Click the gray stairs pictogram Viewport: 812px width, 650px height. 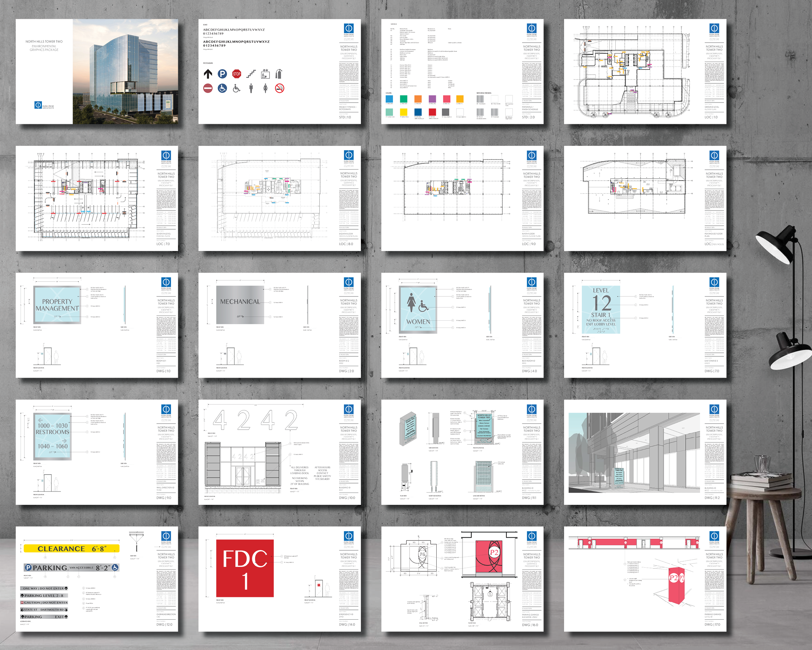(x=251, y=74)
